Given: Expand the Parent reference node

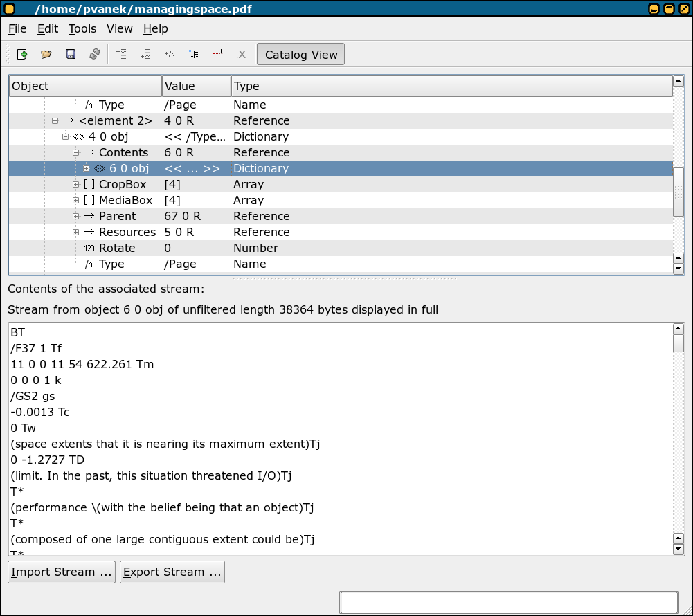Looking at the screenshot, I should (75, 216).
